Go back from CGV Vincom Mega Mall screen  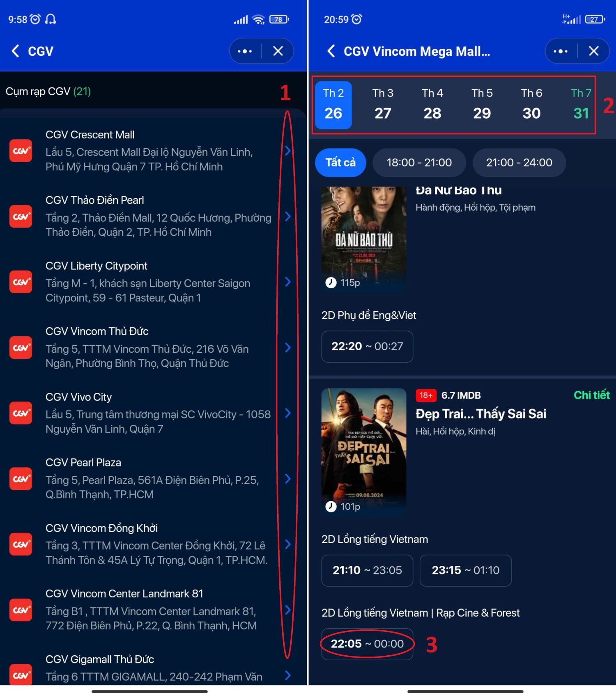tap(331, 51)
